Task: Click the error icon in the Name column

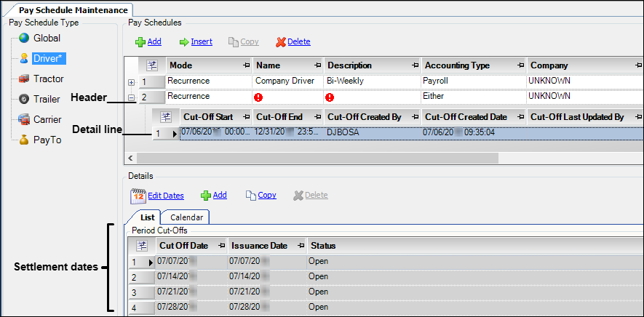Action: (x=260, y=97)
